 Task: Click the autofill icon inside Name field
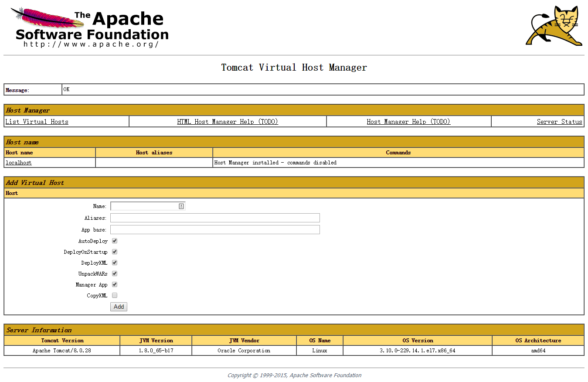(181, 206)
